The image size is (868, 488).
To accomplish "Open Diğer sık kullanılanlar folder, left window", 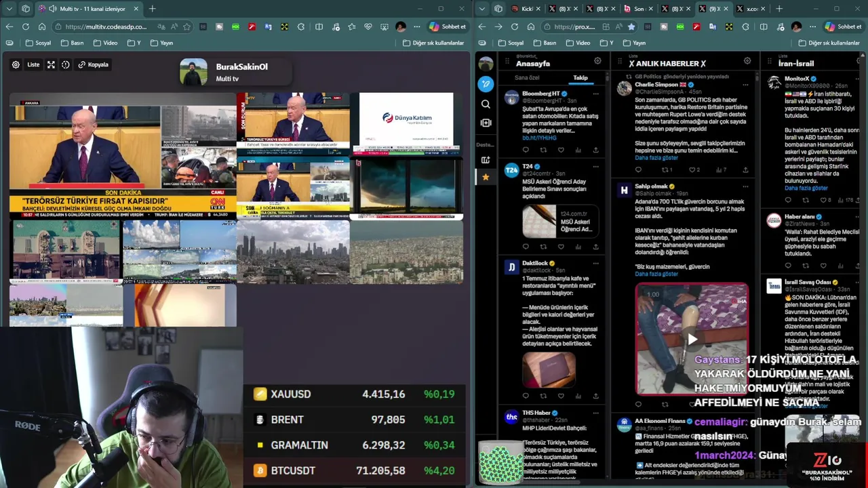I will tap(433, 43).
